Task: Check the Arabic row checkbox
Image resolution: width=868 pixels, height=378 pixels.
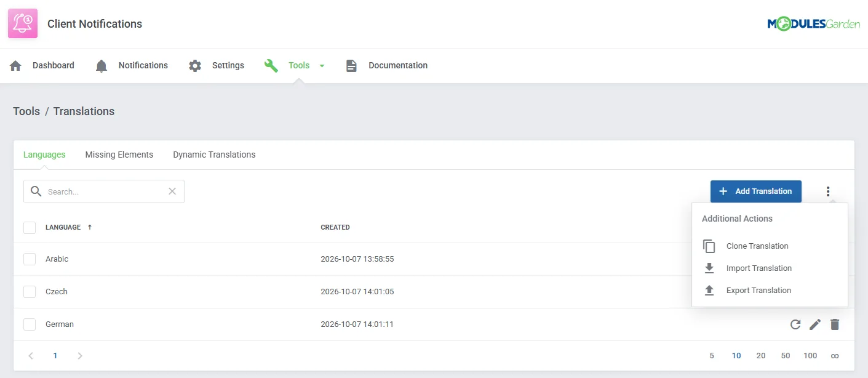Action: (x=30, y=259)
